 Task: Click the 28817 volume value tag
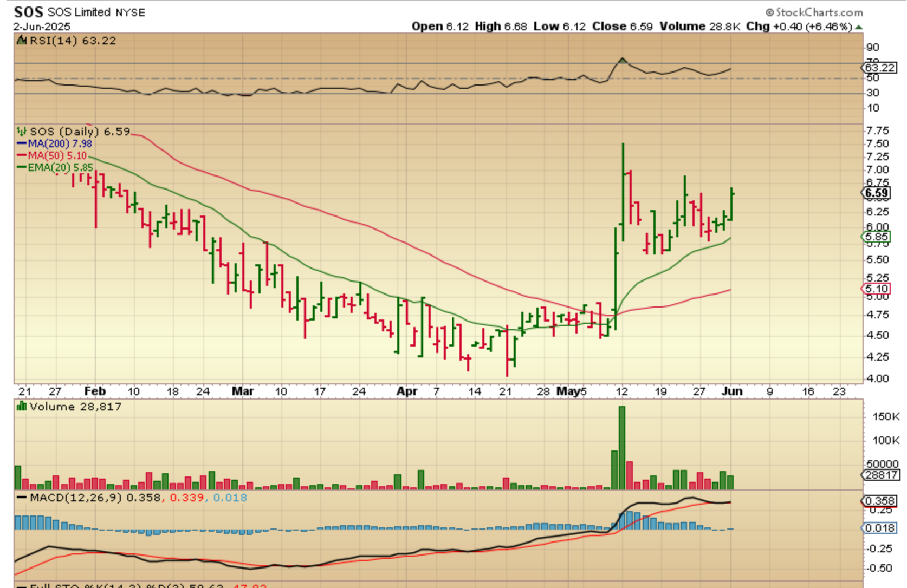point(881,475)
